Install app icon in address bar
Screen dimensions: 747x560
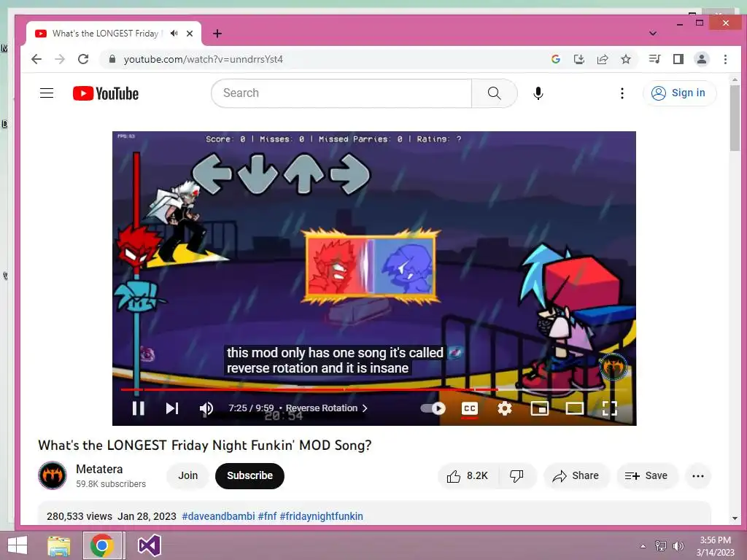pyautogui.click(x=578, y=59)
